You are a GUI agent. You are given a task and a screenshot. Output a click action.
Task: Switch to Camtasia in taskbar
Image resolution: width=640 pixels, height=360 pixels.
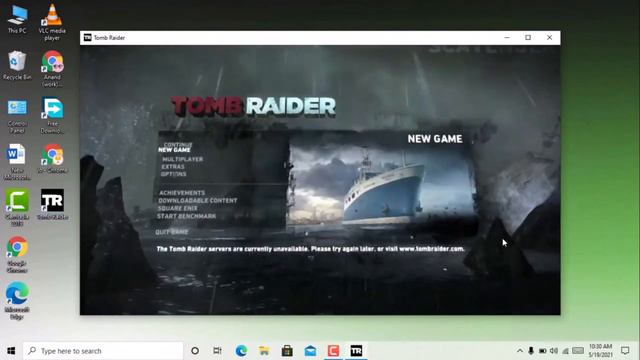(333, 351)
